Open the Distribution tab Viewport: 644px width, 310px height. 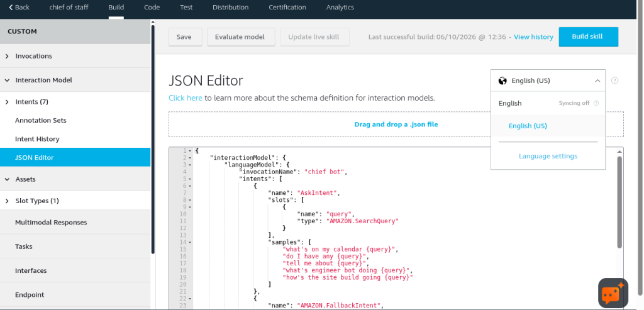tap(230, 8)
